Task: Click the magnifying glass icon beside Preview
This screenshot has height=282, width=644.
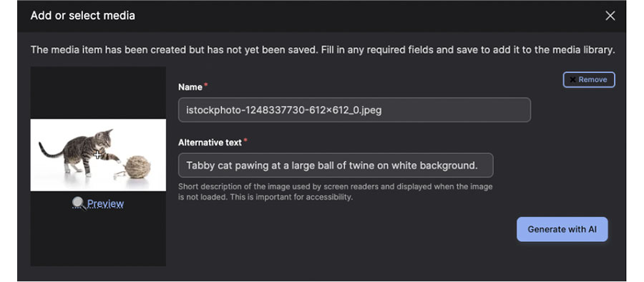Action: 79,203
